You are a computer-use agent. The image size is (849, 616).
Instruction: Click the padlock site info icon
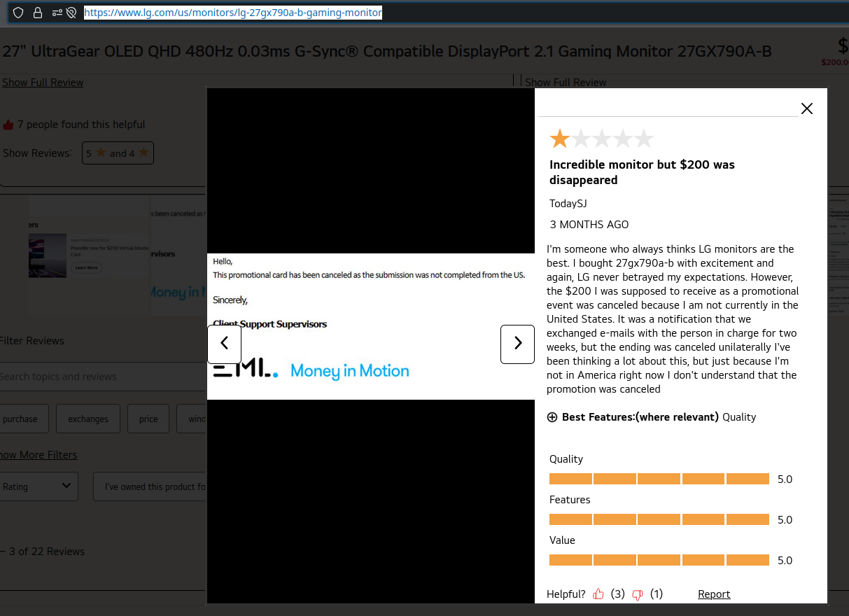pos(38,13)
